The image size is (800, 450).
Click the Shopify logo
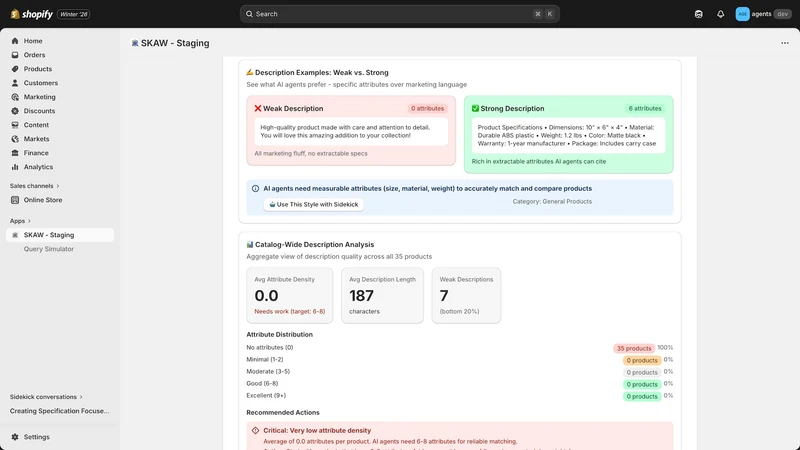[x=32, y=14]
